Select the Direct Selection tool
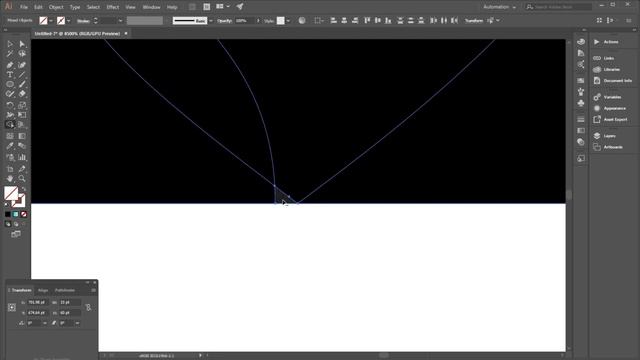This screenshot has height=360, width=640. point(22,44)
